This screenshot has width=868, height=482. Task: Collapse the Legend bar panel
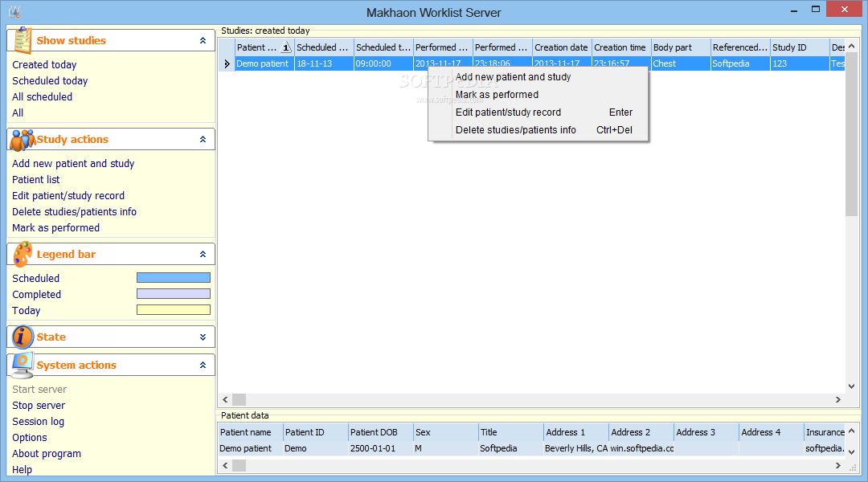[x=203, y=254]
